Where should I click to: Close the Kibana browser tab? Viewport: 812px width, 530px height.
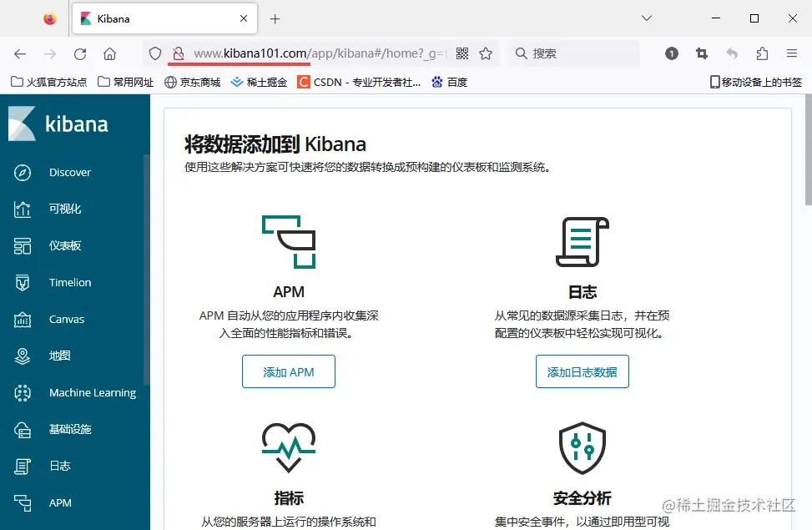pos(244,18)
